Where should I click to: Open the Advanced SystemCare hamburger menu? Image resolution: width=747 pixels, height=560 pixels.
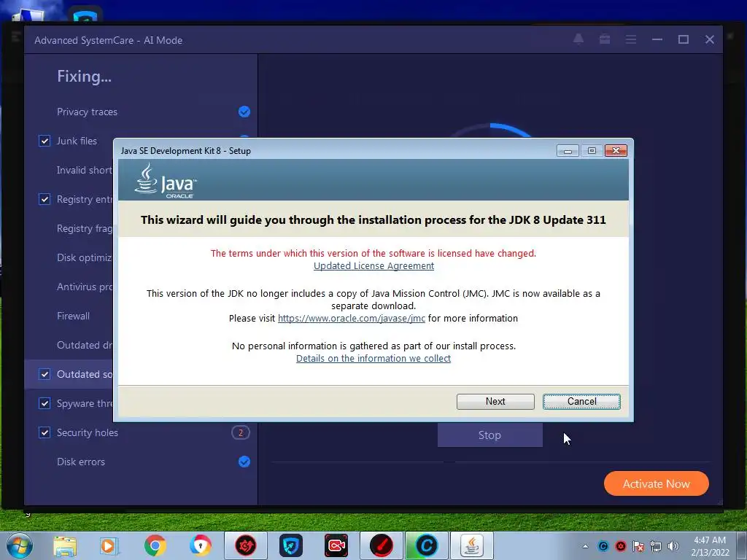tap(631, 39)
